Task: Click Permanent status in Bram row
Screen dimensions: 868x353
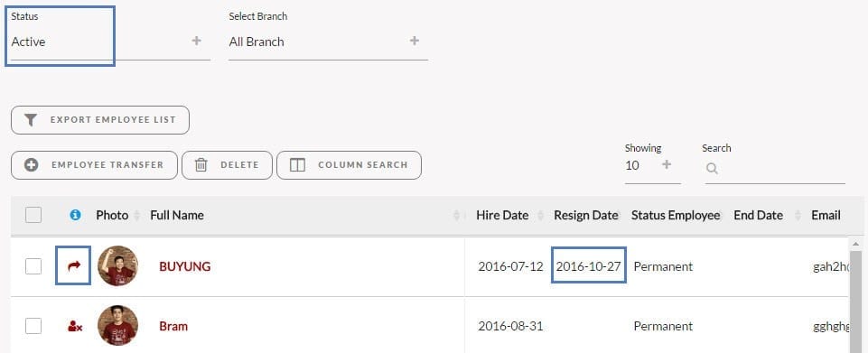Action: [x=663, y=327]
